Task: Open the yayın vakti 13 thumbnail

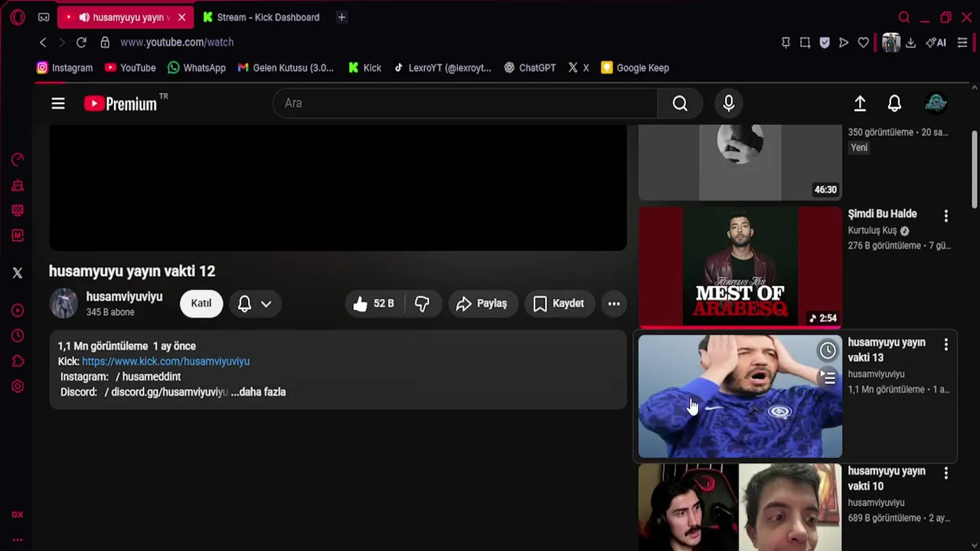Action: coord(740,396)
